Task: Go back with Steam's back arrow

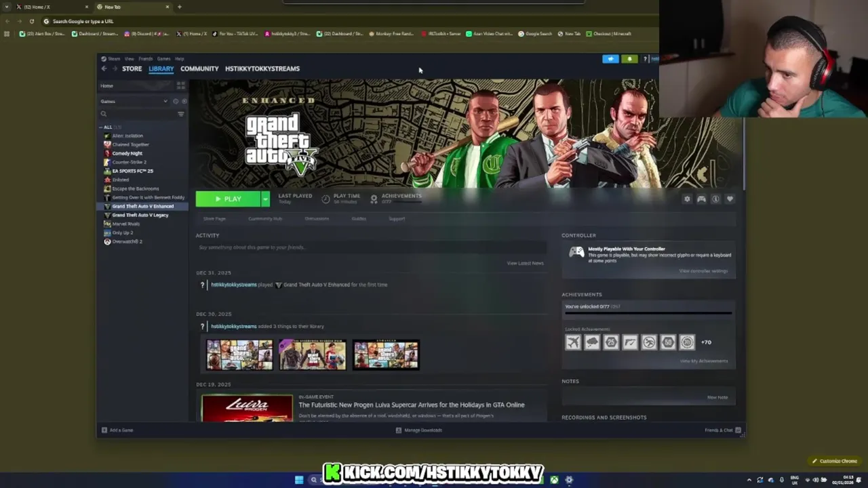Action: point(104,68)
